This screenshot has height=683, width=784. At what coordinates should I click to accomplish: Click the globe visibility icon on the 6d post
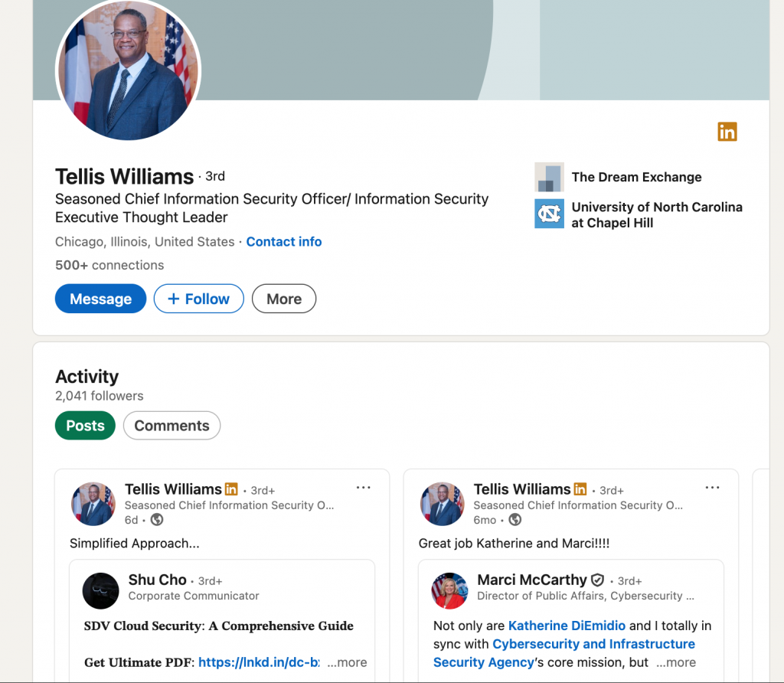tap(157, 520)
